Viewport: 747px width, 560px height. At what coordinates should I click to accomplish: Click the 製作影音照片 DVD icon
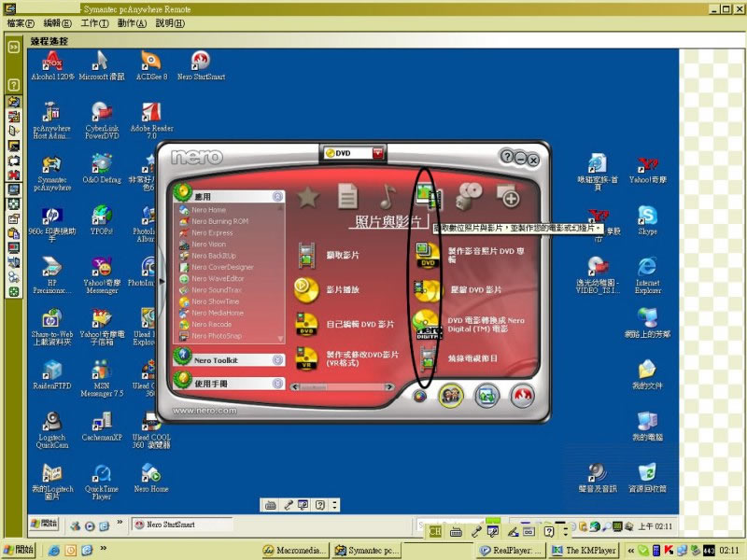pos(428,255)
